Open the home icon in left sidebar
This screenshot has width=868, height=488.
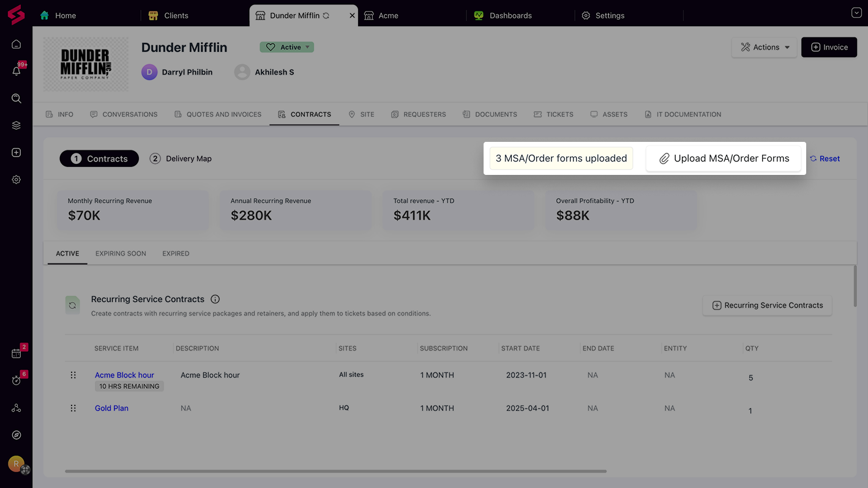(17, 44)
